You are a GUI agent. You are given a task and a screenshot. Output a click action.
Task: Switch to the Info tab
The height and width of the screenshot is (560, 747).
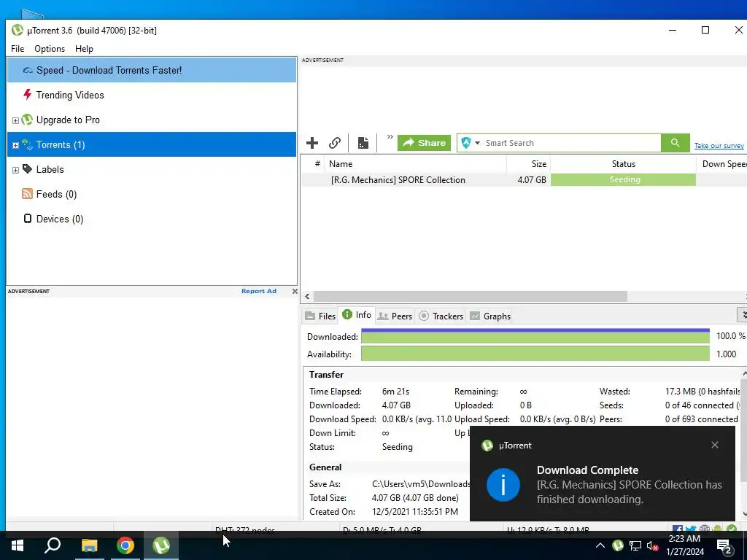click(x=356, y=315)
